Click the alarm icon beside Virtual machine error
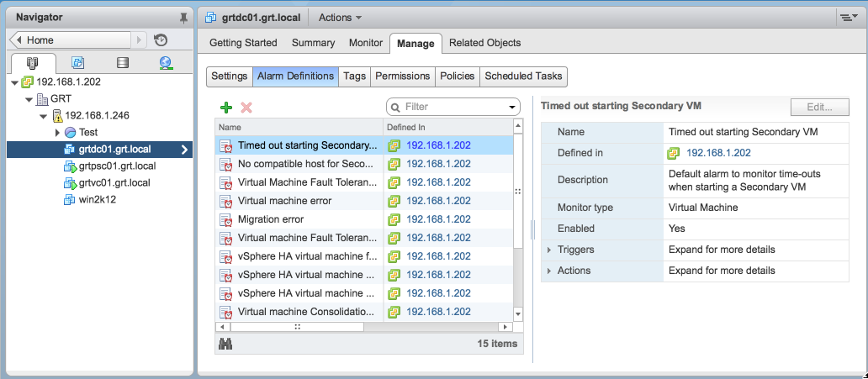 [x=226, y=201]
